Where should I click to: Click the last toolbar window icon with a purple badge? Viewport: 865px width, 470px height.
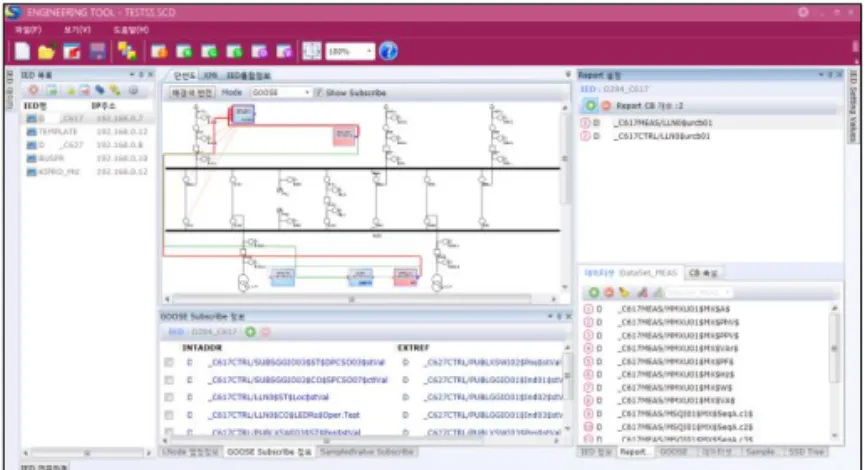[x=284, y=52]
